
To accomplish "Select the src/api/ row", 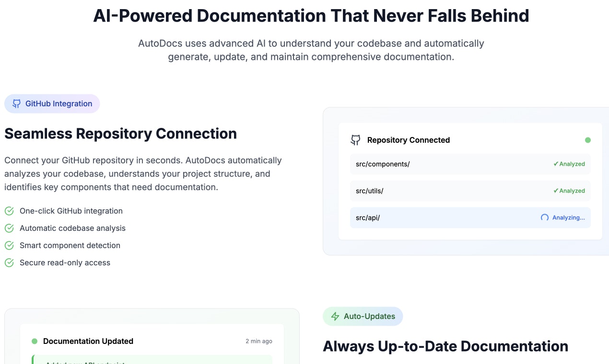I will 470,217.
